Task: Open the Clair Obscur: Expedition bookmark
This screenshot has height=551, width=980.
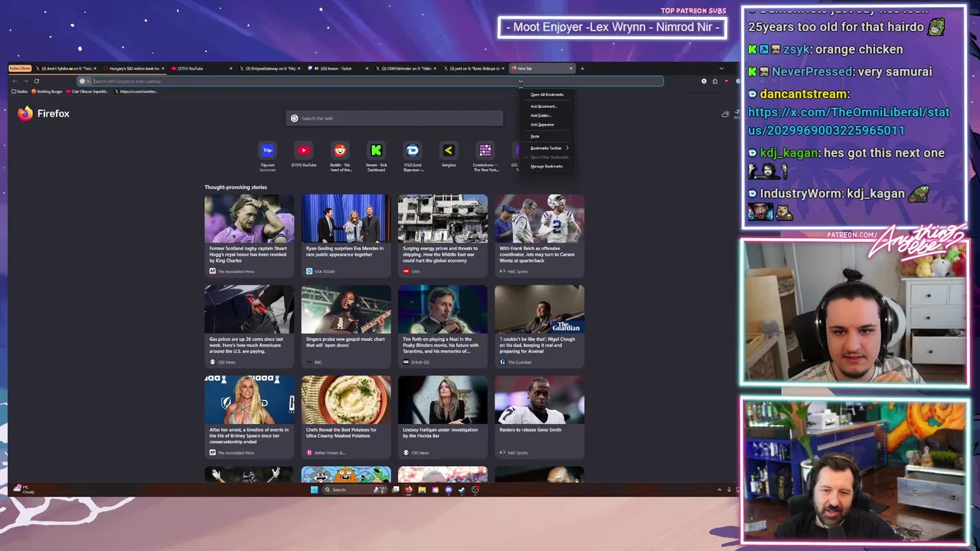Action: click(88, 91)
